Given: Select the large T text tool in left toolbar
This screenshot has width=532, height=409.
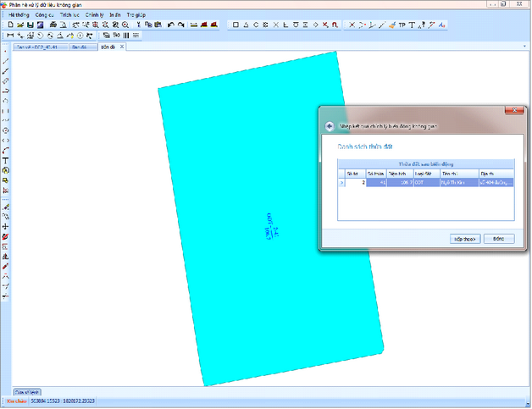Looking at the screenshot, I should point(6,159).
